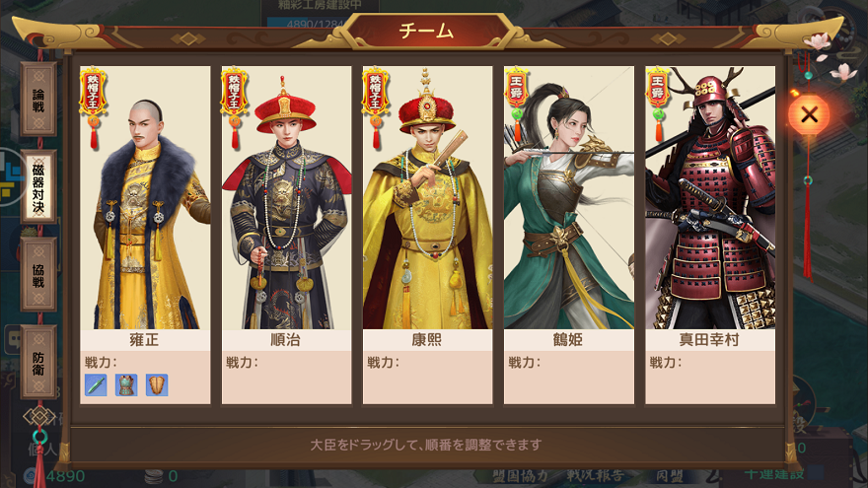Close team panel with red lantern X
This screenshot has height=488, width=868.
pyautogui.click(x=809, y=115)
